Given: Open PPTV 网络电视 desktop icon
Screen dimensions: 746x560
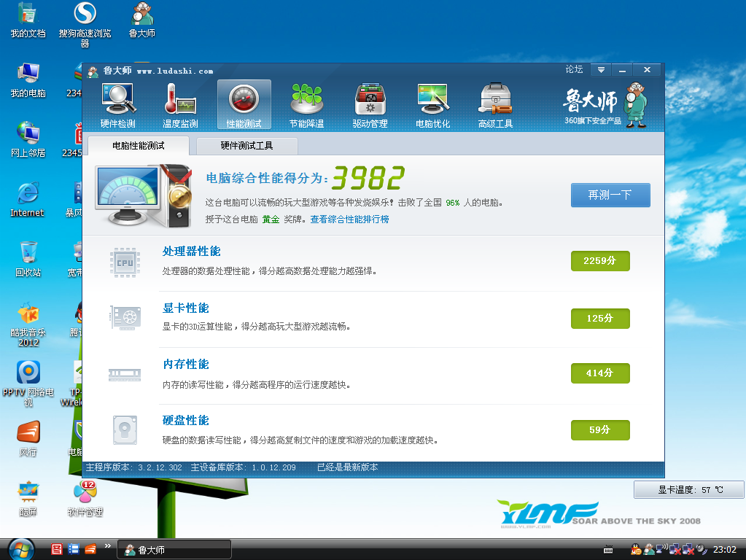Looking at the screenshot, I should pyautogui.click(x=28, y=384).
